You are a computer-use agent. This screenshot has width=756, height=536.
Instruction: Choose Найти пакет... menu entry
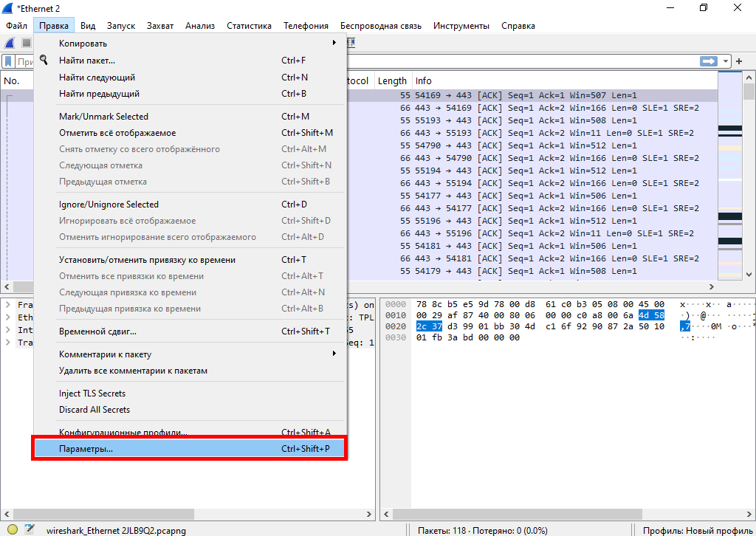(x=87, y=61)
